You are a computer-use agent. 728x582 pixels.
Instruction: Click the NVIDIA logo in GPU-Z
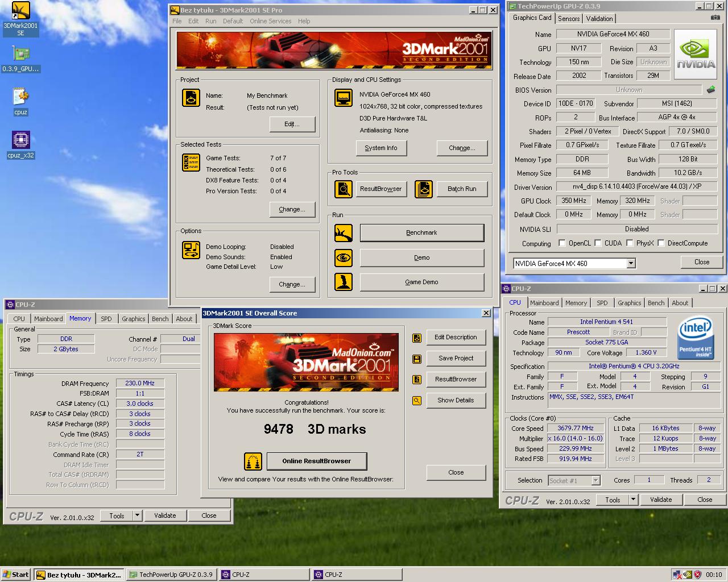pyautogui.click(x=696, y=55)
